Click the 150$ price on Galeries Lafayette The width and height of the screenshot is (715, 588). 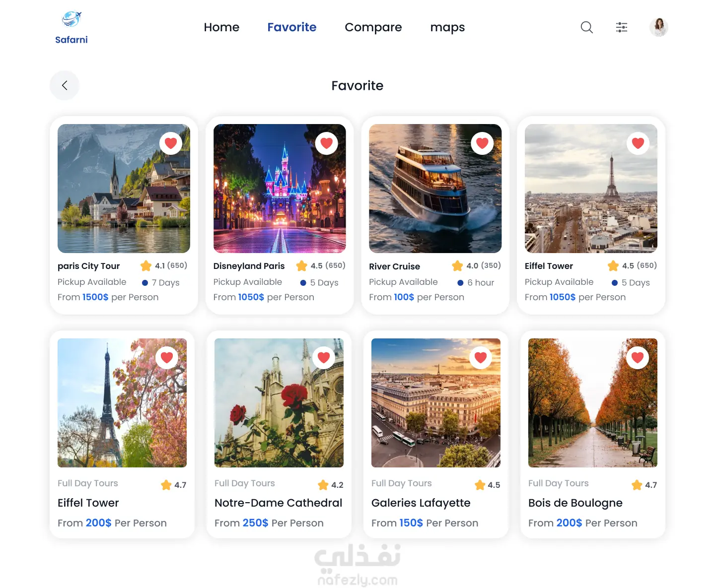(411, 523)
